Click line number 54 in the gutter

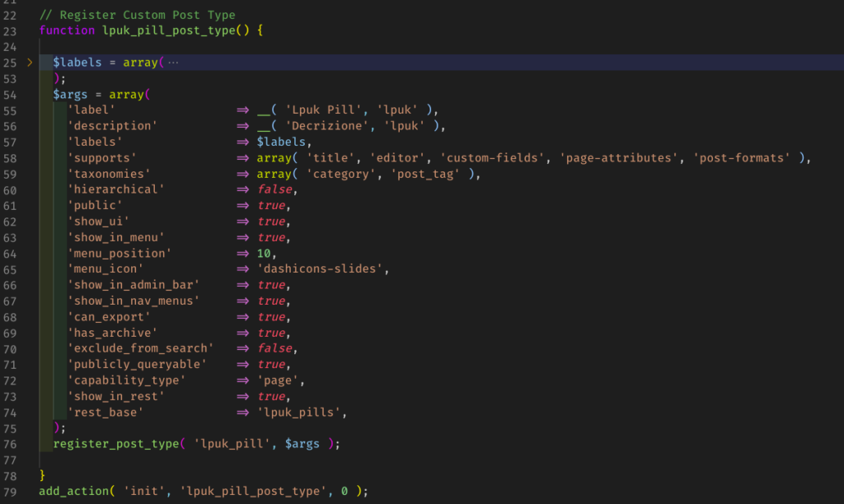coord(10,95)
